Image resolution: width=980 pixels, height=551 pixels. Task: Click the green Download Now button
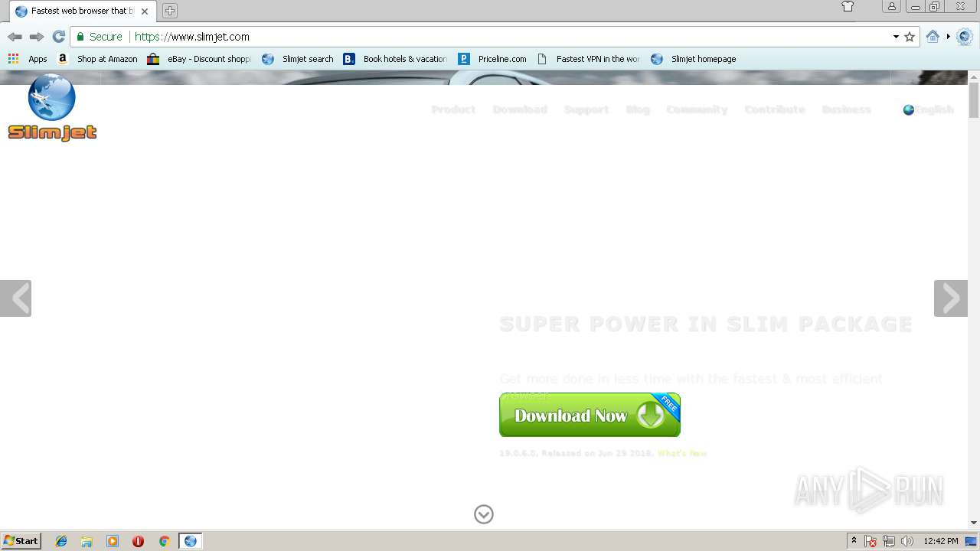click(x=590, y=415)
